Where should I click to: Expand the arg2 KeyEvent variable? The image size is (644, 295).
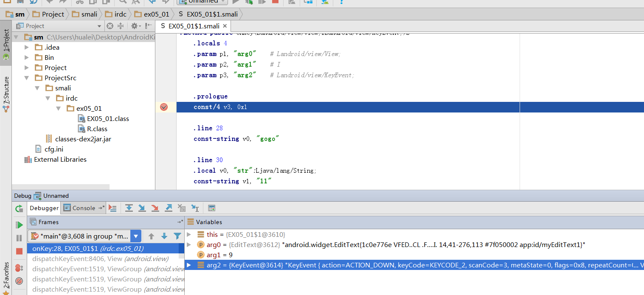[x=189, y=265]
